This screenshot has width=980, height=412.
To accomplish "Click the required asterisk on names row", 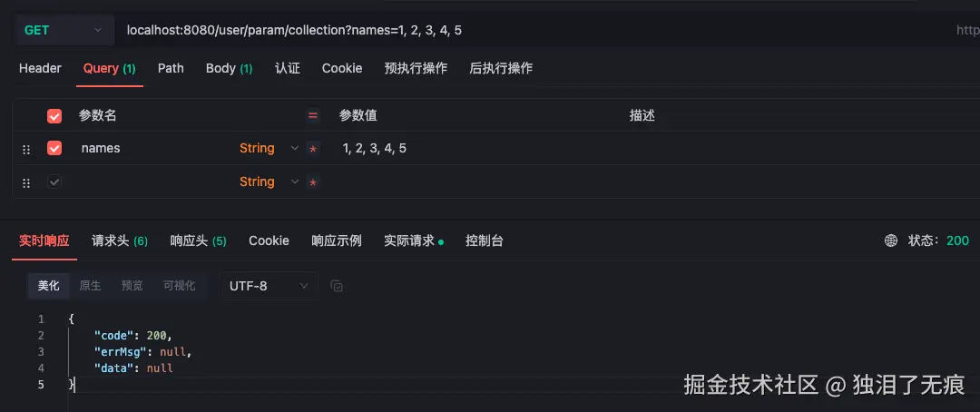I will point(312,149).
